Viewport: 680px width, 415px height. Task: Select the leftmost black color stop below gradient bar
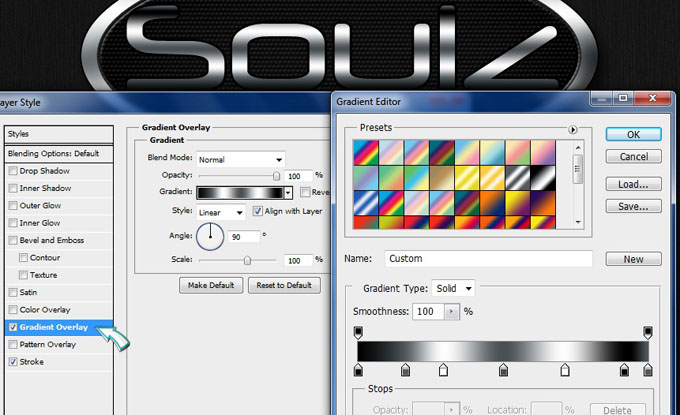[360, 370]
